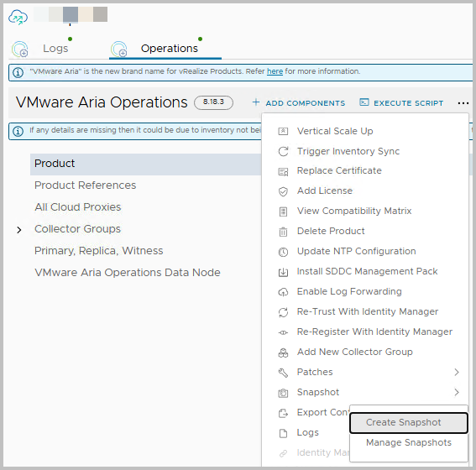Viewport: 476px width, 470px height.
Task: Click the info icon in Aria brand banner
Action: (18, 72)
